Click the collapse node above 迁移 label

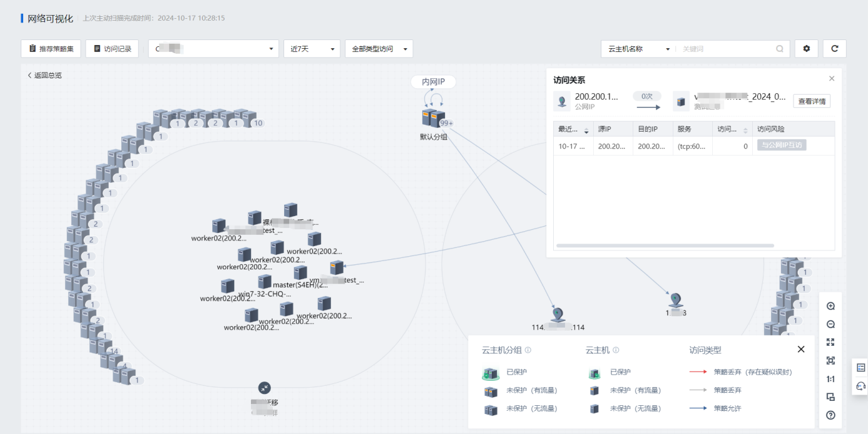265,388
